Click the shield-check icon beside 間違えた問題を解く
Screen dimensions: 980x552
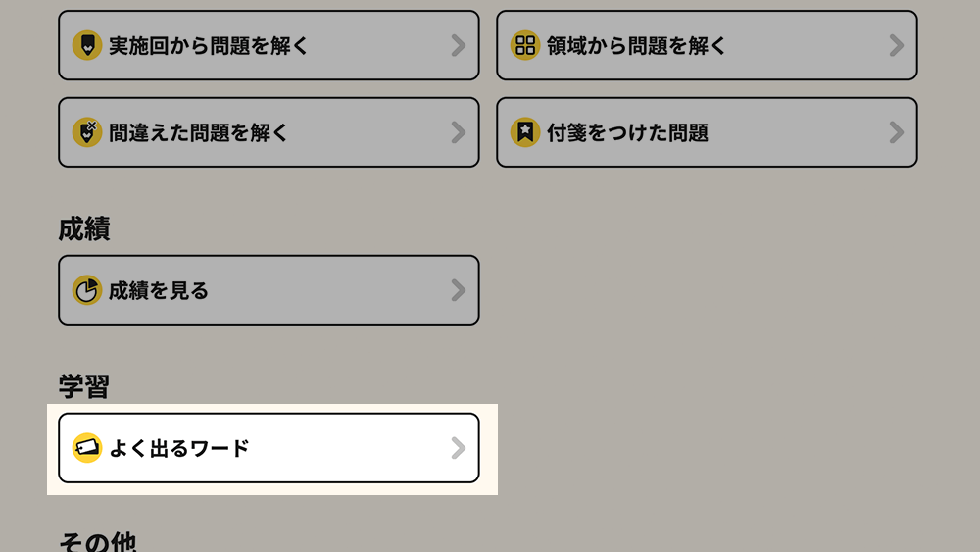[x=87, y=132]
